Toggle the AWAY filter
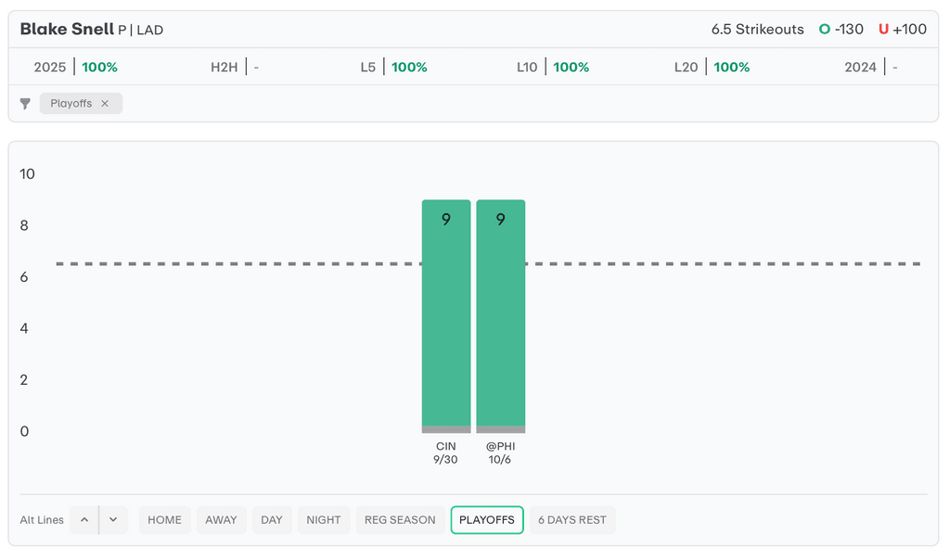 (x=221, y=520)
